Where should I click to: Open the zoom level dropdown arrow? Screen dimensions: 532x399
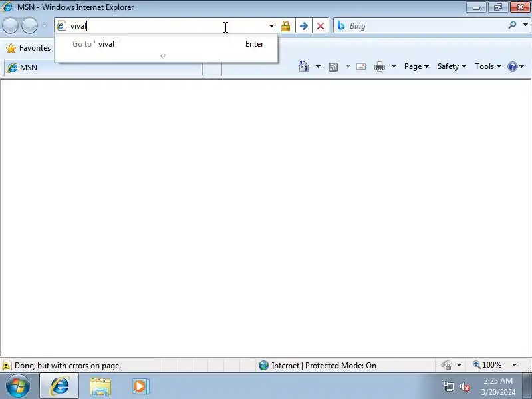pos(514,365)
